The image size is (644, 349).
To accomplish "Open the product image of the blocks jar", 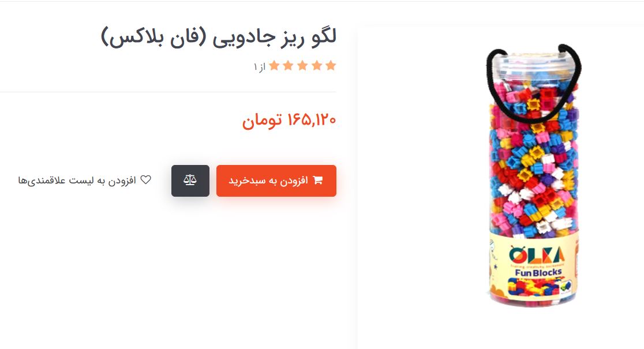I will 533,175.
